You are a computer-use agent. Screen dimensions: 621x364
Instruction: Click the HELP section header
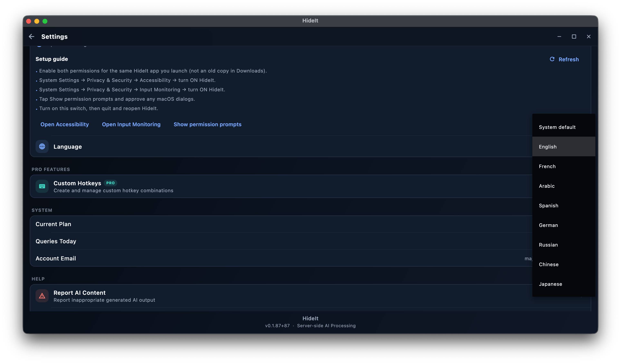tap(38, 279)
